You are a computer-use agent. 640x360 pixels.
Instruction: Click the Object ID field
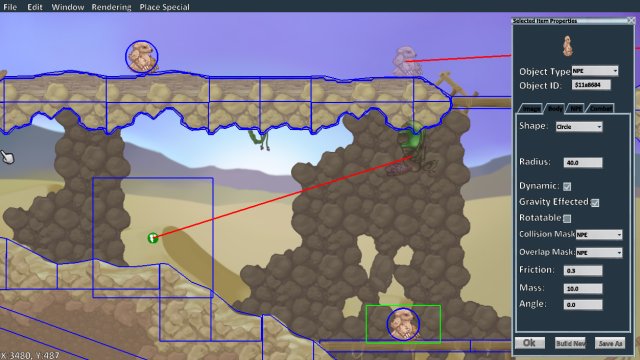(591, 85)
